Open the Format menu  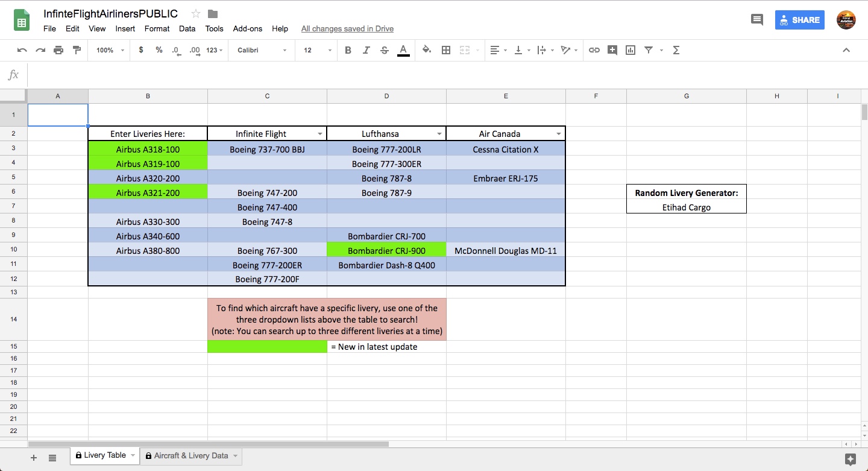[x=157, y=28]
